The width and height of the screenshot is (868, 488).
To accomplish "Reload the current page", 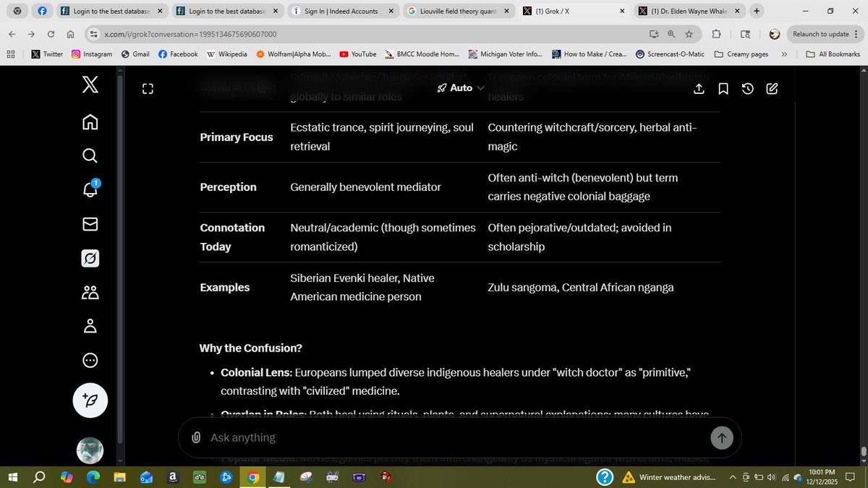I will click(51, 34).
